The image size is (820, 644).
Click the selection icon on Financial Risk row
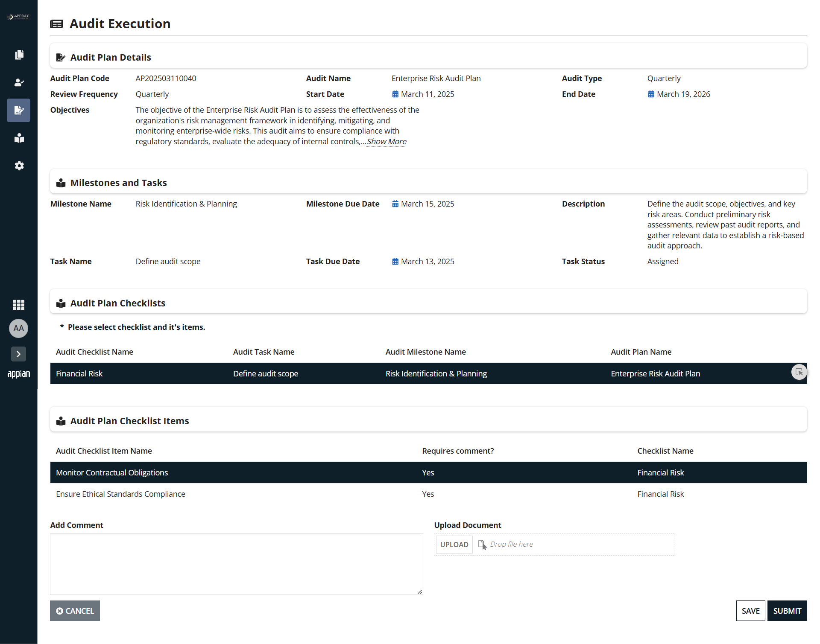tap(799, 372)
